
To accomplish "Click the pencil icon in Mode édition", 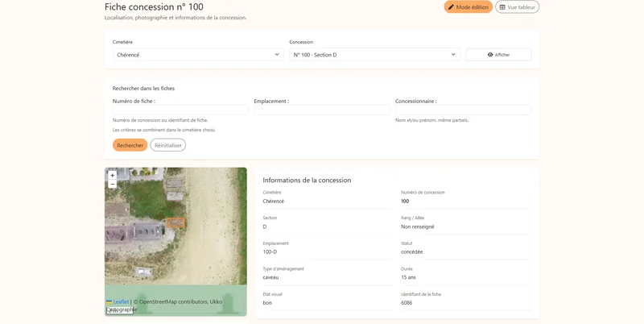I will (451, 7).
